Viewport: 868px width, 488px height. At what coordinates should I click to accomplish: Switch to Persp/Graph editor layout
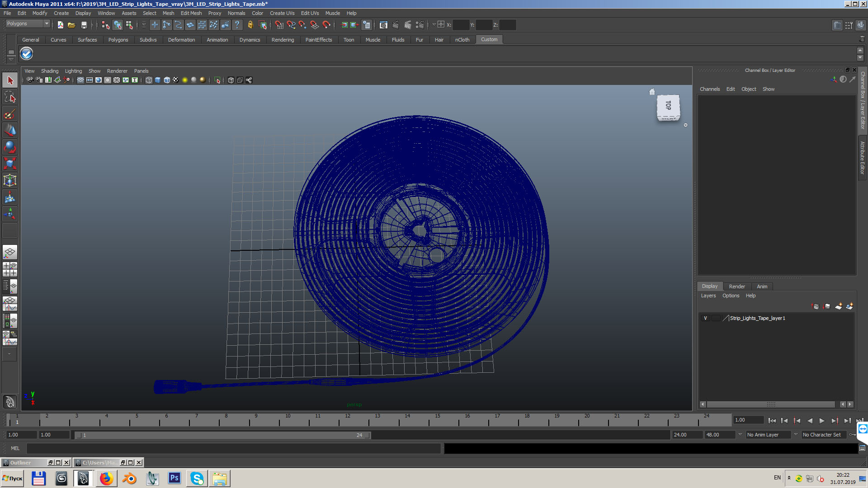point(10,304)
